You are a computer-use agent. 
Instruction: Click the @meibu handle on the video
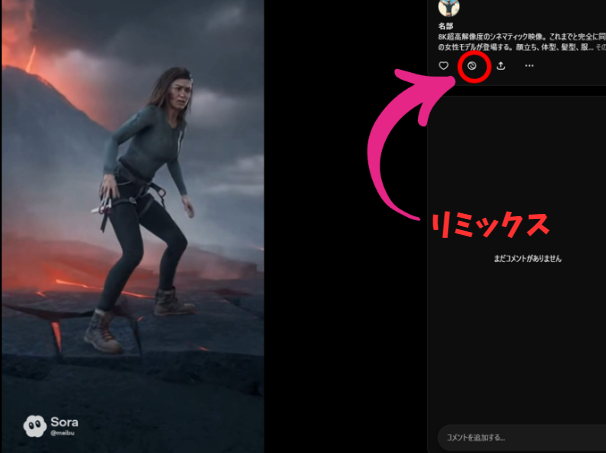pyautogui.click(x=63, y=434)
